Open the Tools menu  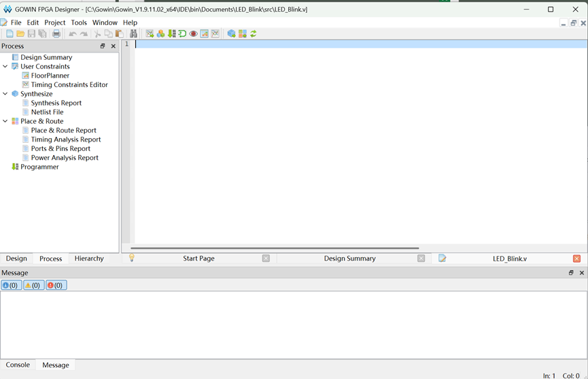[79, 22]
